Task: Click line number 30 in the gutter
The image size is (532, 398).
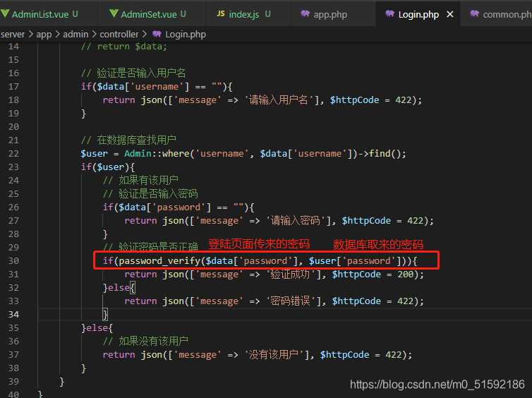Action: pos(13,260)
